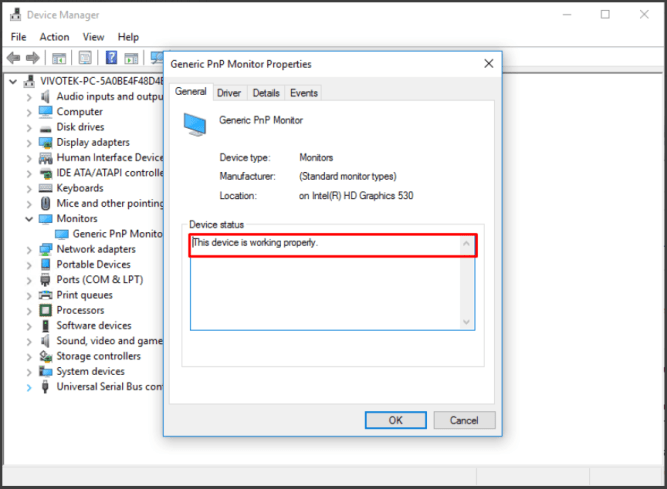Click the Back arrow in the toolbar
The height and width of the screenshot is (489, 667).
[x=14, y=58]
